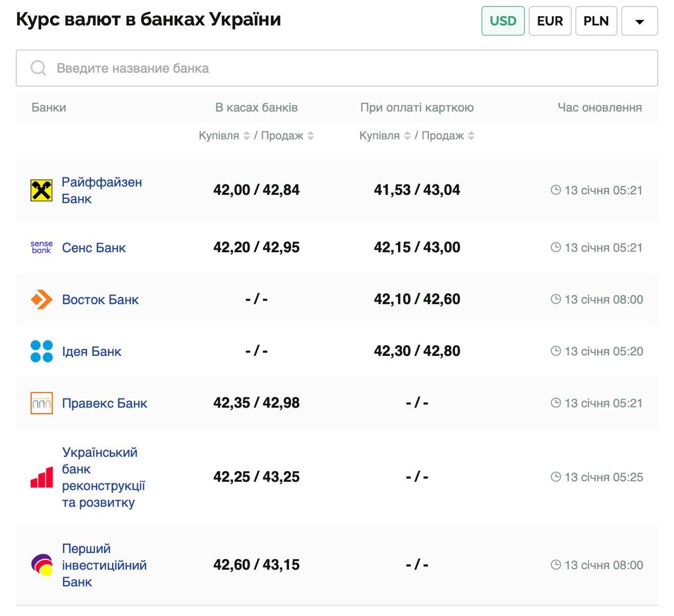Viewport: 674px width, 616px height.
Task: Click the red bars Ukrainian reconstruction bank logo
Action: (x=42, y=478)
